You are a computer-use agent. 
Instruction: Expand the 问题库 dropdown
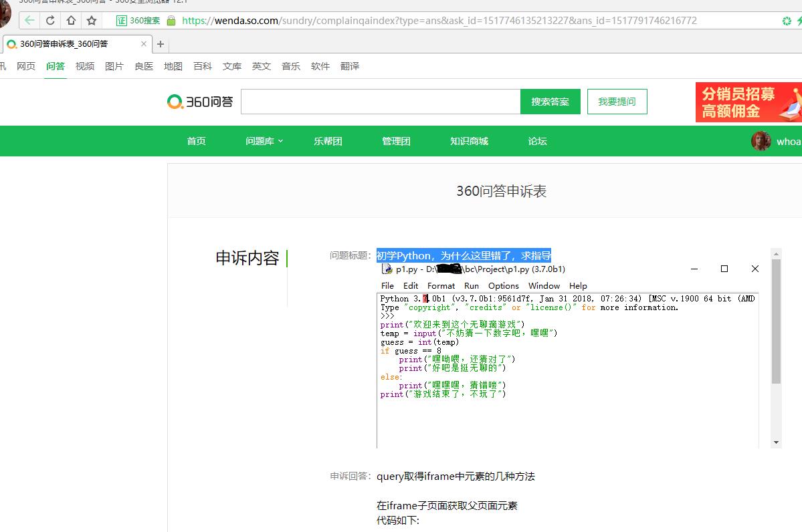click(x=264, y=141)
